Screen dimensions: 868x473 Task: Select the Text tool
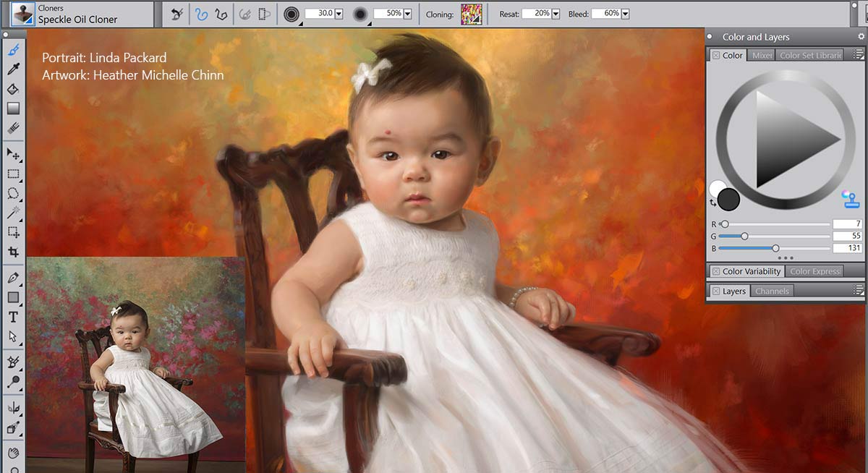(x=13, y=317)
